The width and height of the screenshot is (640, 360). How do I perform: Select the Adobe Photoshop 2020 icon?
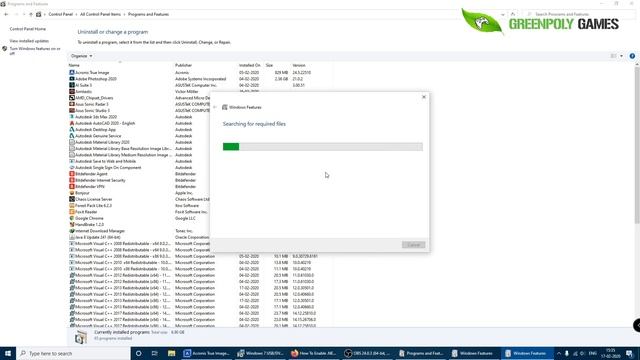(72, 79)
